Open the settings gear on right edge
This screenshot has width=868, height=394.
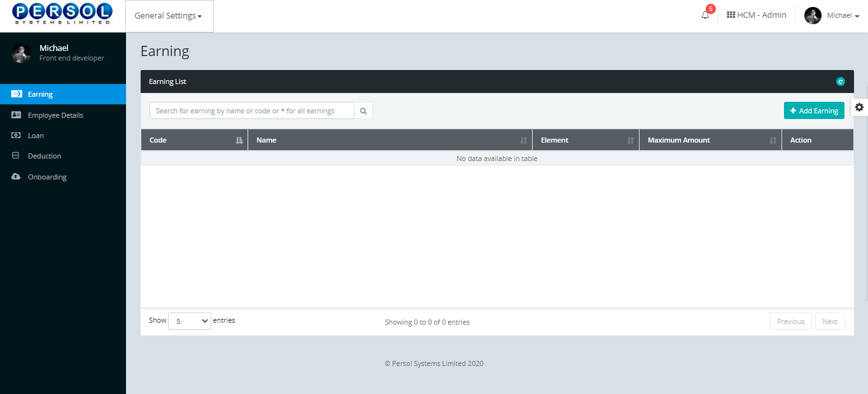click(859, 107)
